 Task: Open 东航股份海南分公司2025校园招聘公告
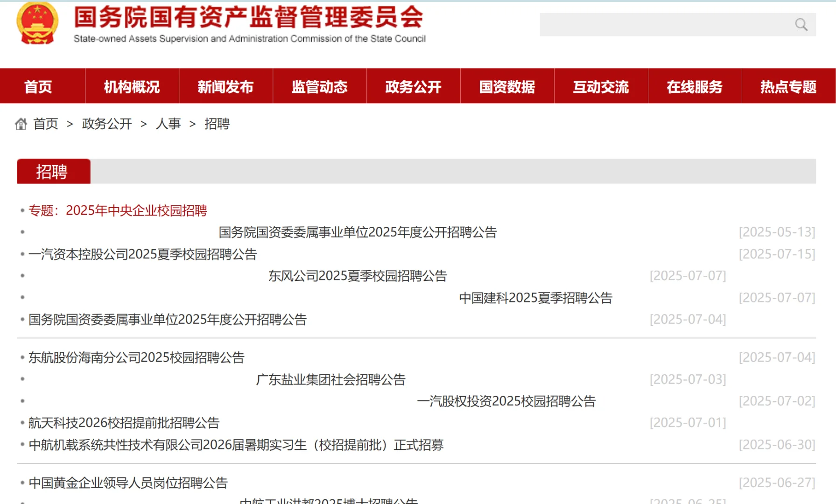coord(137,357)
